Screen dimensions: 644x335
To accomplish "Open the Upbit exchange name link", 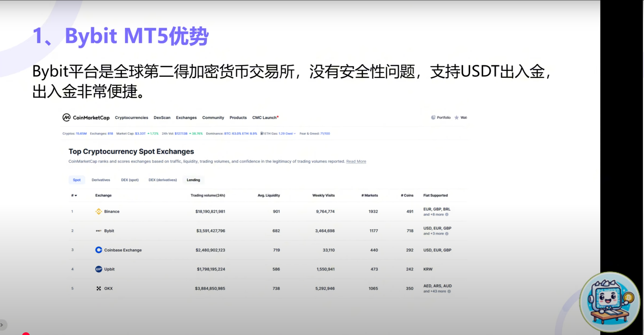I will [109, 269].
